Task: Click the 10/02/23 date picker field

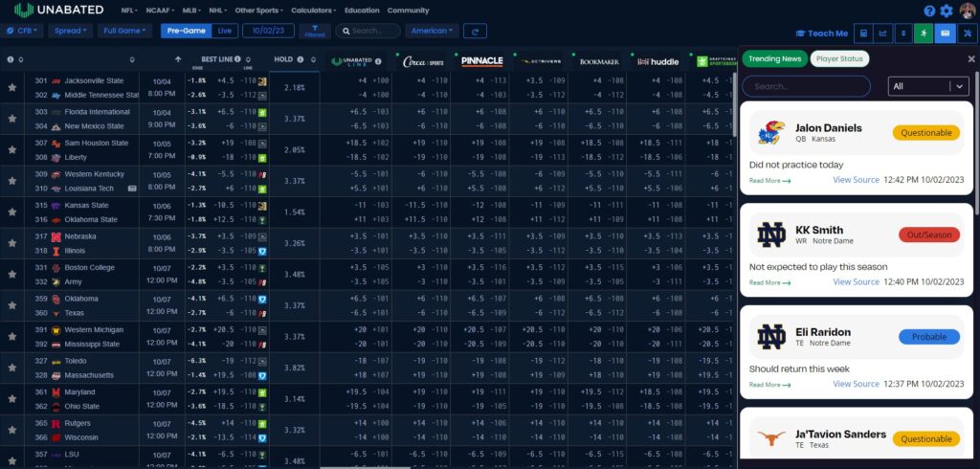Action: tap(268, 31)
